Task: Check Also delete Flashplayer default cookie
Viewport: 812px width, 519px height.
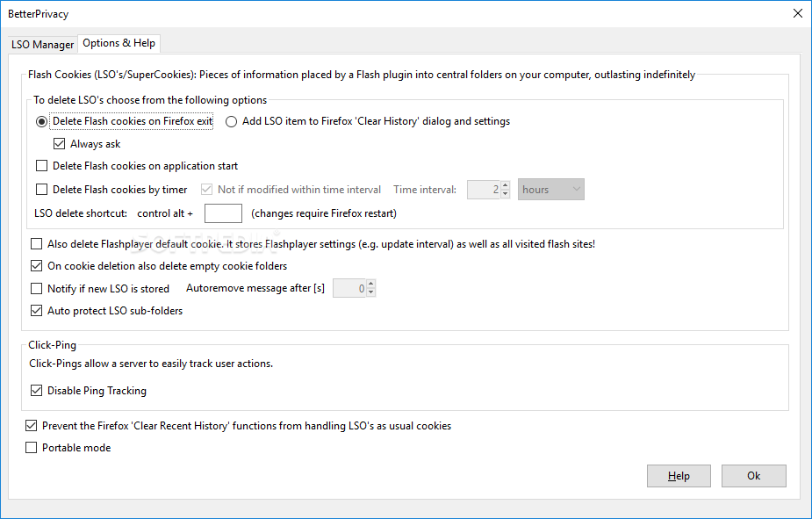Action: [x=37, y=244]
